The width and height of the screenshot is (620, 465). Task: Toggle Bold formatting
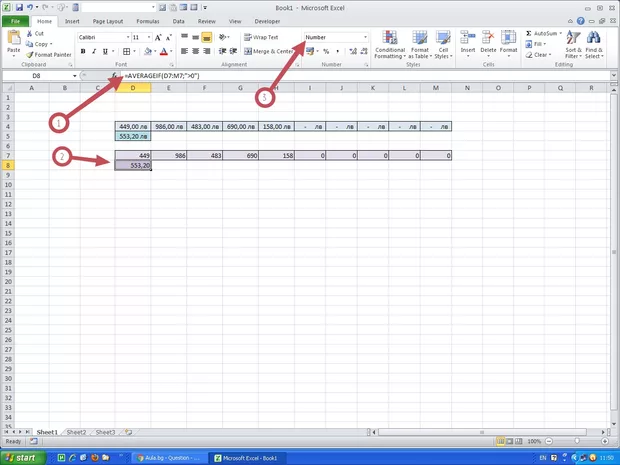[x=83, y=51]
